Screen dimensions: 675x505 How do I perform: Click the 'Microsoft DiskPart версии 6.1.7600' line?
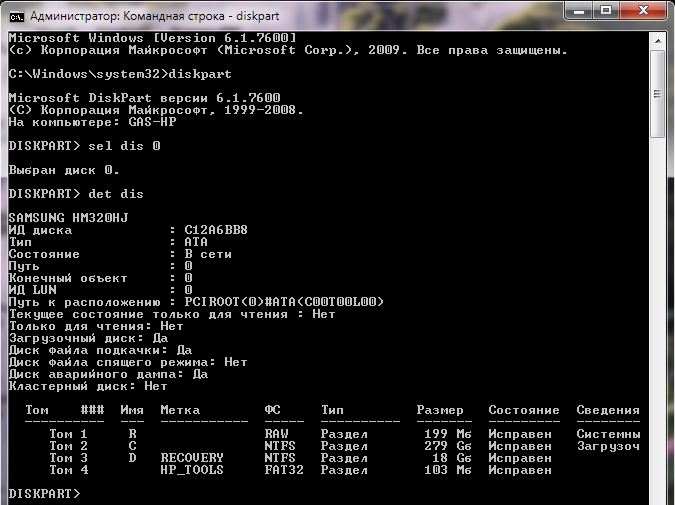click(145, 98)
